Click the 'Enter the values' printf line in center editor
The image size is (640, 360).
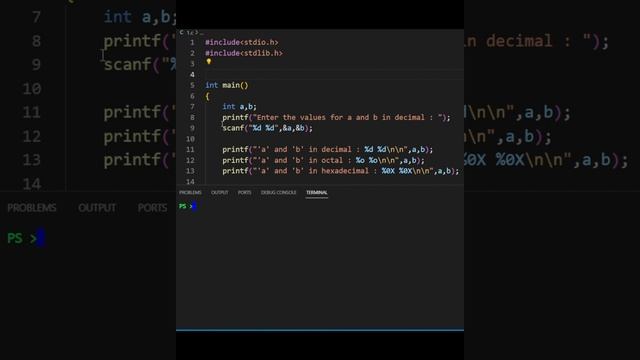click(x=336, y=118)
